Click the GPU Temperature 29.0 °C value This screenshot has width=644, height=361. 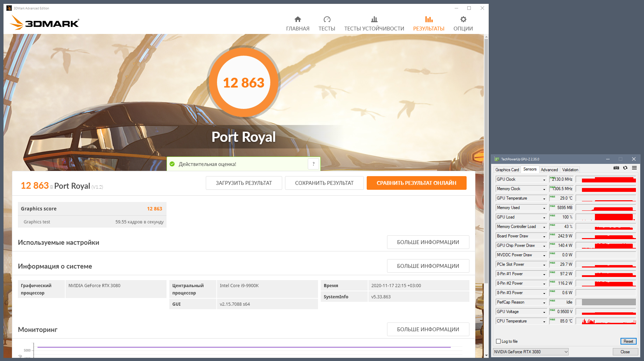click(x=561, y=198)
